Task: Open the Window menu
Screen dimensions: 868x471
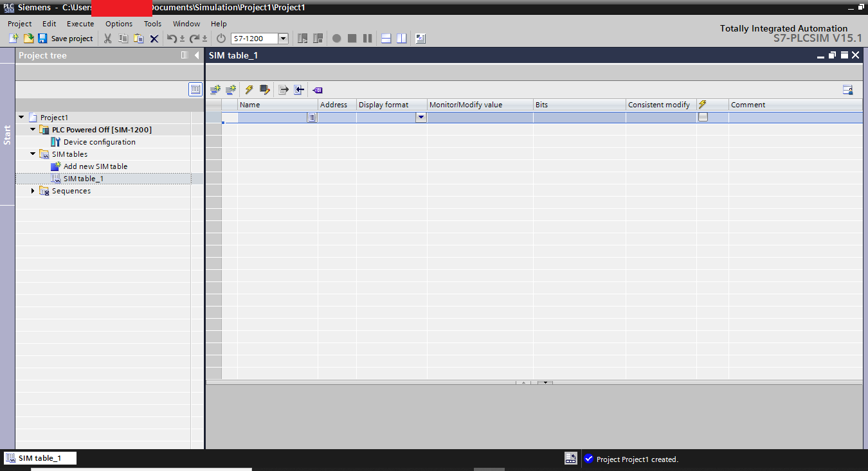Action: 186,24
